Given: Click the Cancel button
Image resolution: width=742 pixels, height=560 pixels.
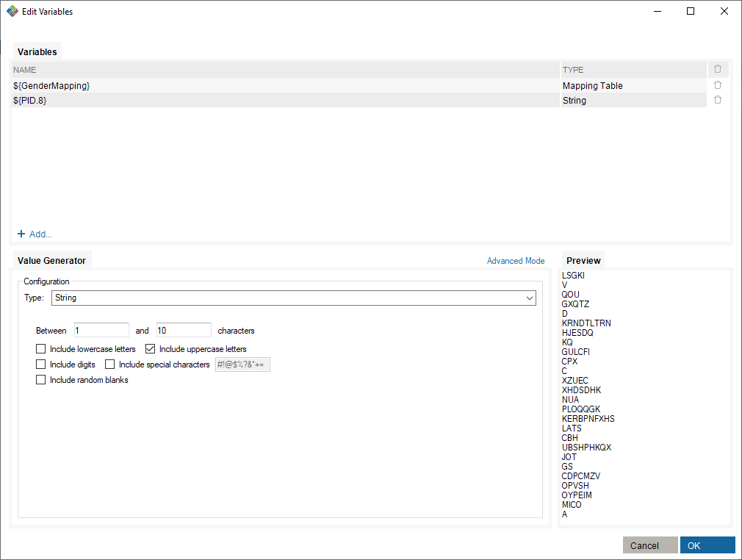Looking at the screenshot, I should click(x=650, y=545).
